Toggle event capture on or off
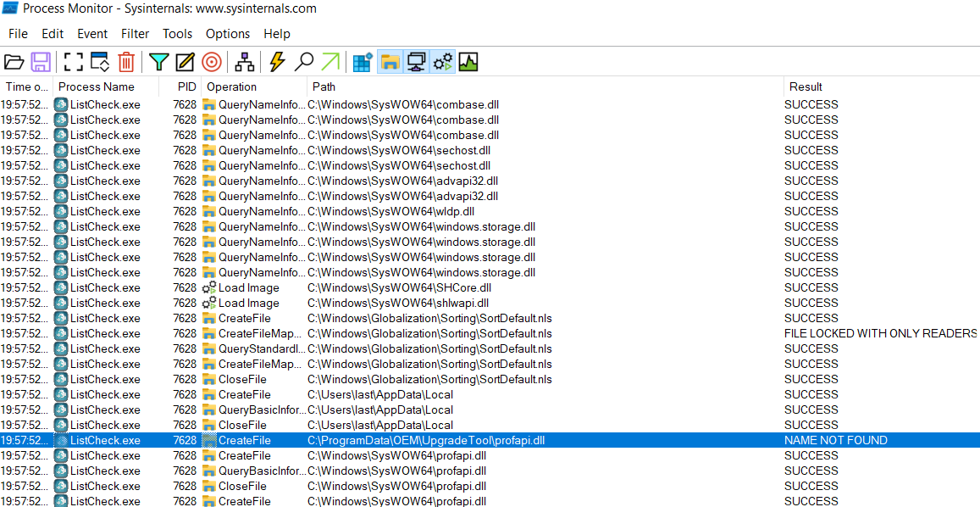 tap(72, 61)
